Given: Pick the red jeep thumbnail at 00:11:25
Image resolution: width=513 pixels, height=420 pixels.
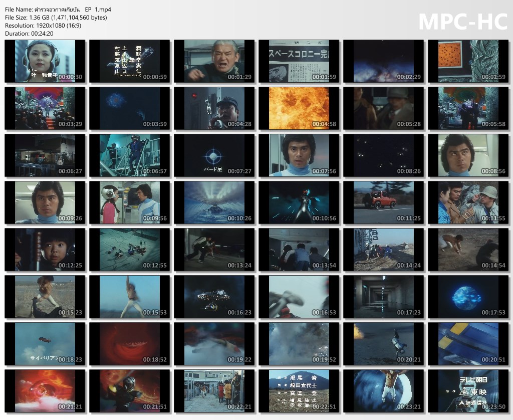Looking at the screenshot, I should [383, 202].
